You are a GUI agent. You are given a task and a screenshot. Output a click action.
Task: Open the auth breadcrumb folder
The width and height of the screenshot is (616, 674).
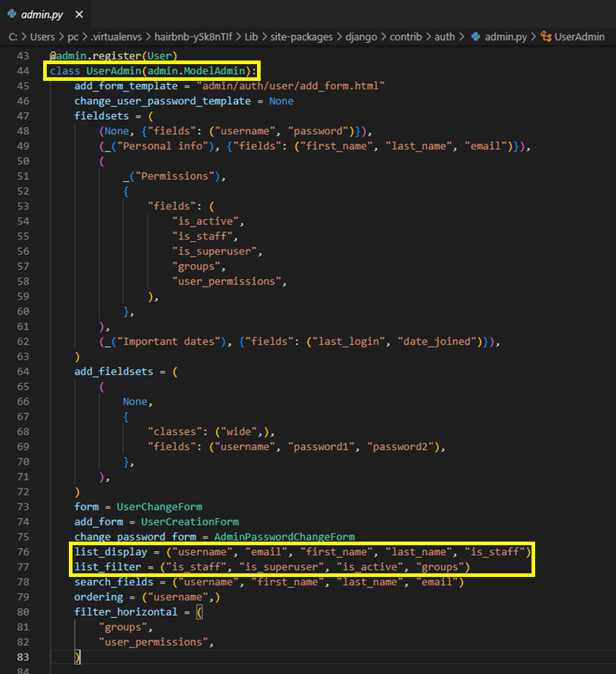coord(445,37)
